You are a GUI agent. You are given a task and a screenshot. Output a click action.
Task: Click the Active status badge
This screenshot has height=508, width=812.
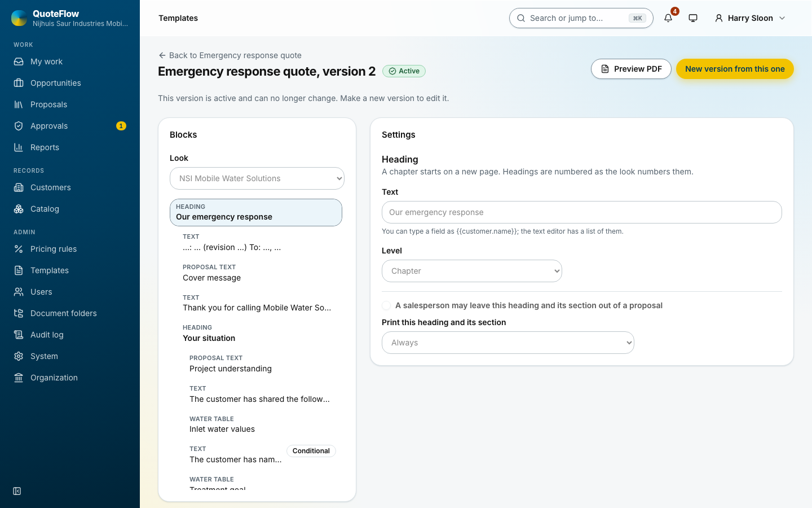coord(404,71)
